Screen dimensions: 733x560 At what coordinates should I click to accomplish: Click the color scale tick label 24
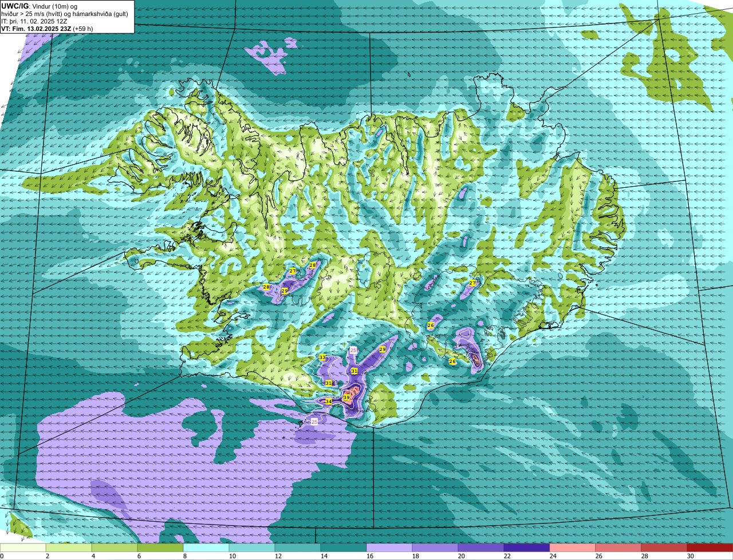[x=553, y=556]
